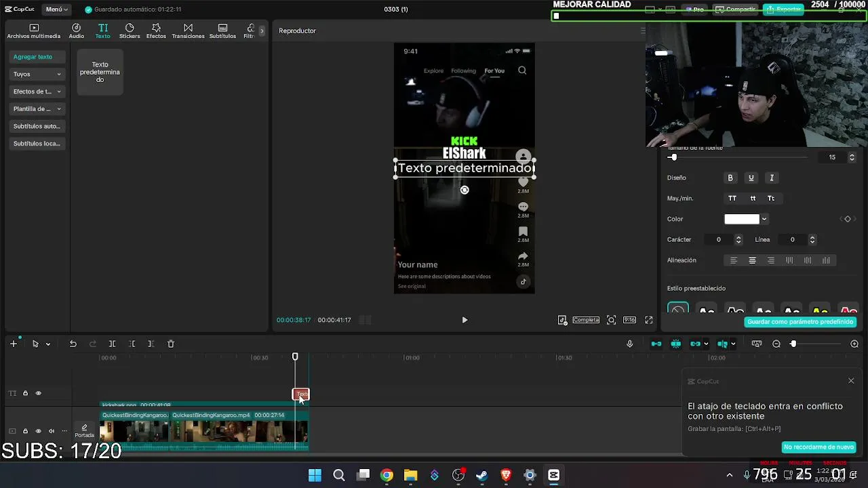The width and height of the screenshot is (868, 488).
Task: Toggle bold text style
Action: point(730,178)
